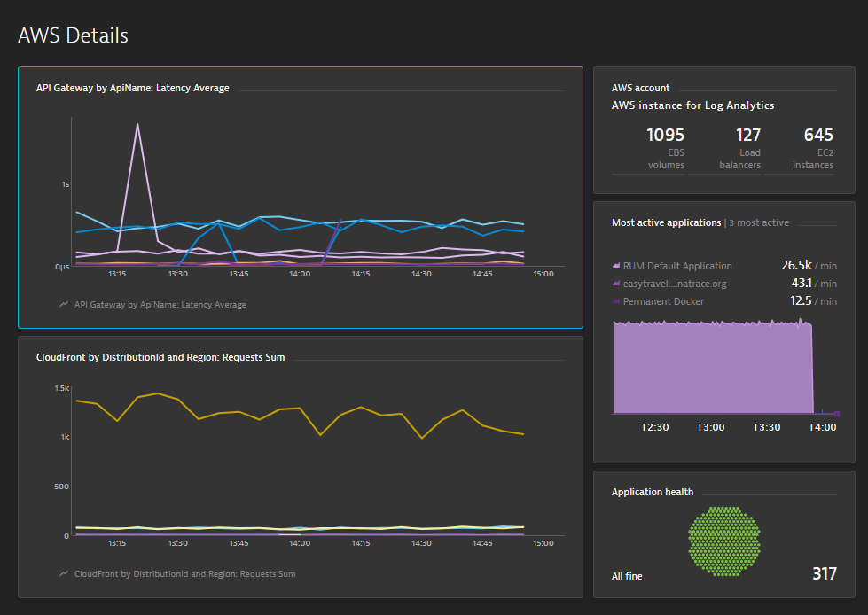The height and width of the screenshot is (615, 868).
Task: Click AWS instance for Log Analytics
Action: pyautogui.click(x=692, y=105)
